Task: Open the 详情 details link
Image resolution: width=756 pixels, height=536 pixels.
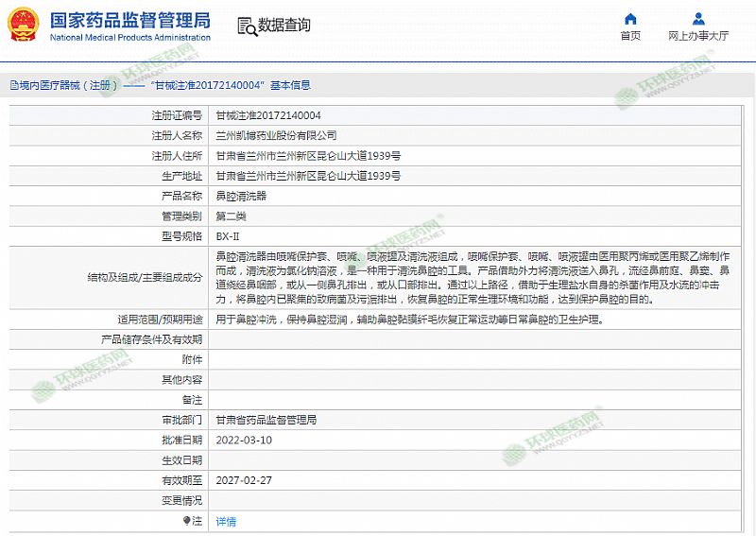Action: (x=226, y=521)
